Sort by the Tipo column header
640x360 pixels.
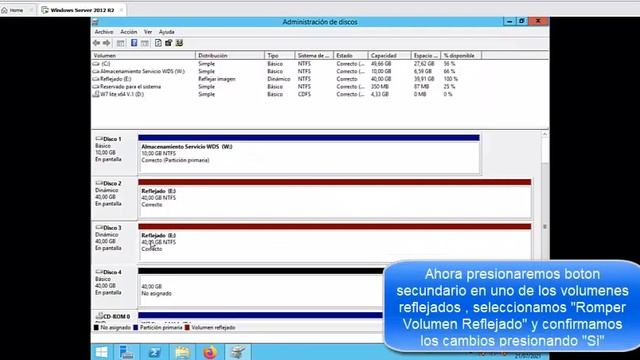coord(280,56)
